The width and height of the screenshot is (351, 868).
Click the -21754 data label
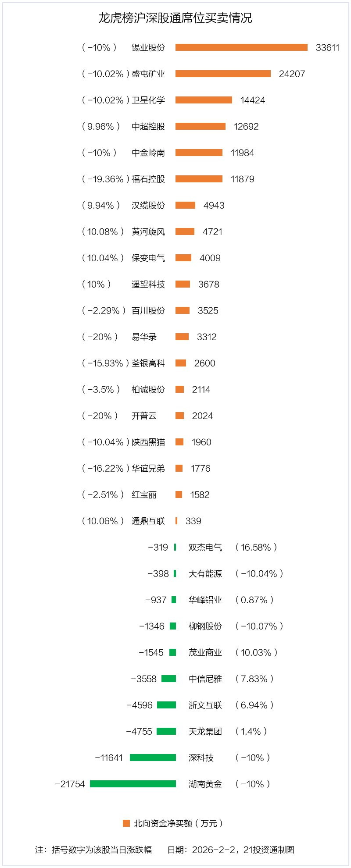(70, 784)
